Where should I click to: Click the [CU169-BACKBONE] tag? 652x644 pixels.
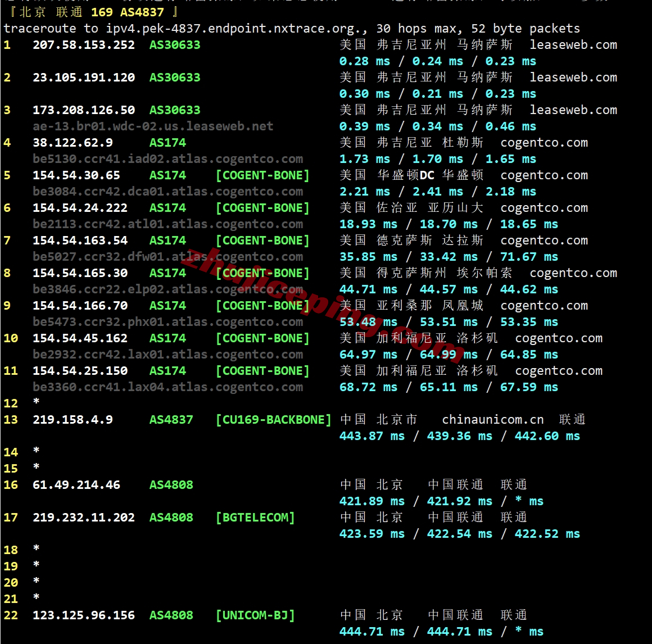coord(273,420)
